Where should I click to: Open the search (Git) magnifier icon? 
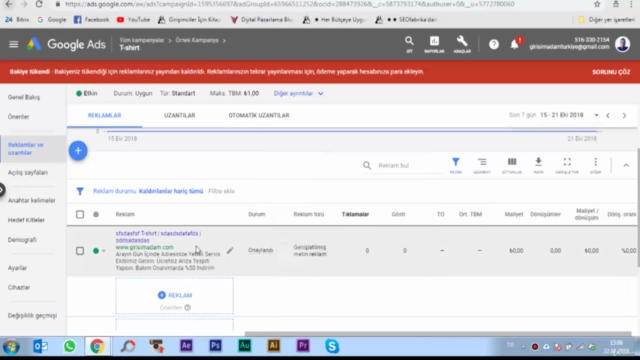pos(409,44)
